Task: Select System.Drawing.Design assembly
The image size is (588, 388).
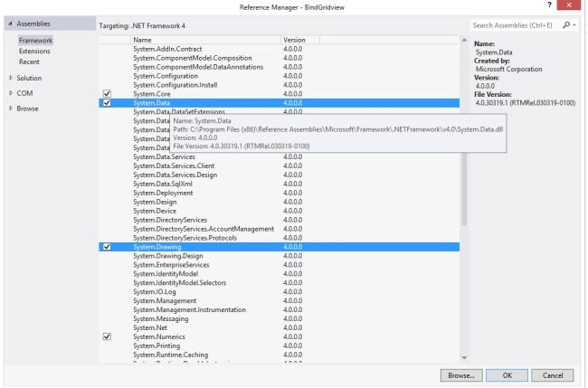Action: click(x=279, y=256)
